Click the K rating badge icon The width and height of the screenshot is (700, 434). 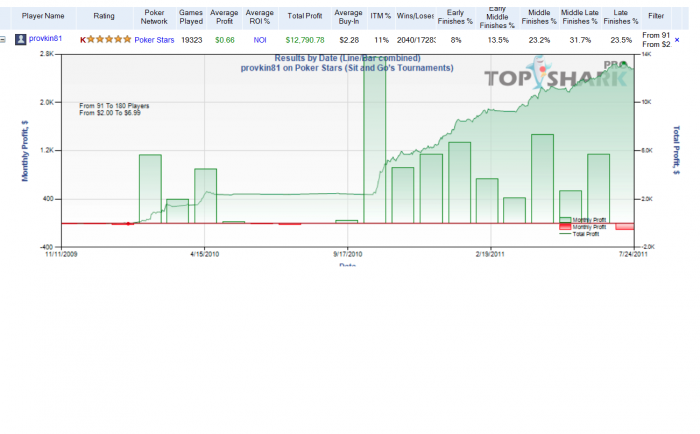click(83, 40)
